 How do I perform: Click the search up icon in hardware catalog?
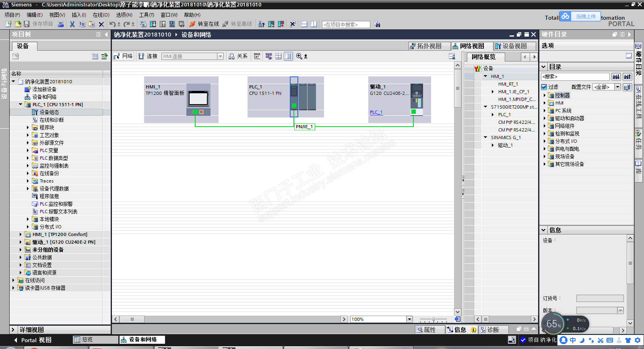tap(627, 76)
